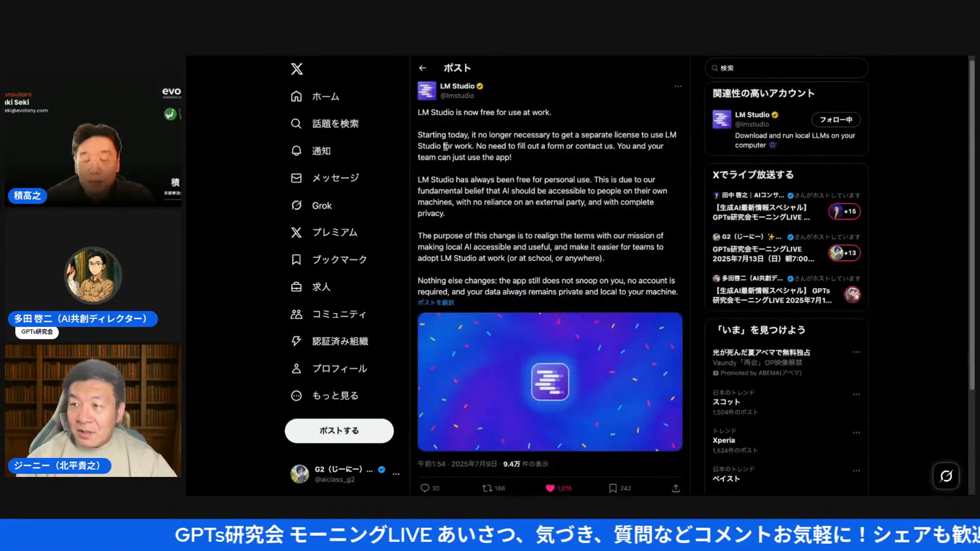Open the コミュニティ people icon
This screenshot has height=551, width=980.
point(296,314)
